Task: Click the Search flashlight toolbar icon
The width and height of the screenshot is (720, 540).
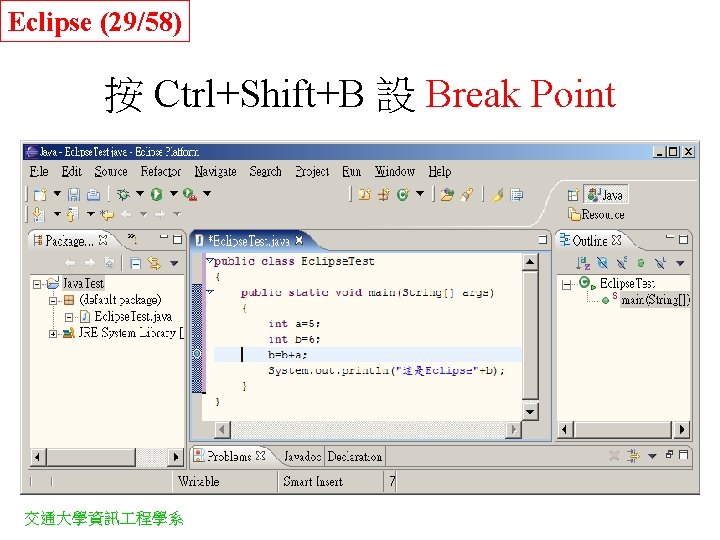Action: (467, 195)
